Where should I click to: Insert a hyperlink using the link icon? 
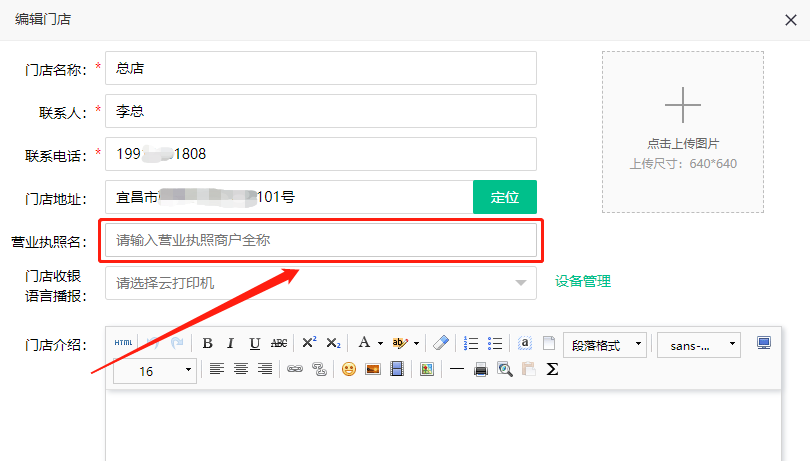click(x=294, y=369)
